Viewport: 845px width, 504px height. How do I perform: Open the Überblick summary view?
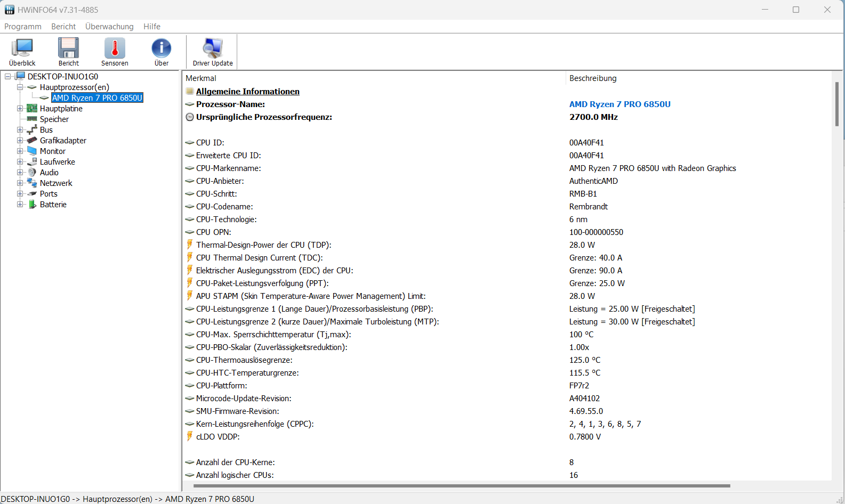coord(22,52)
